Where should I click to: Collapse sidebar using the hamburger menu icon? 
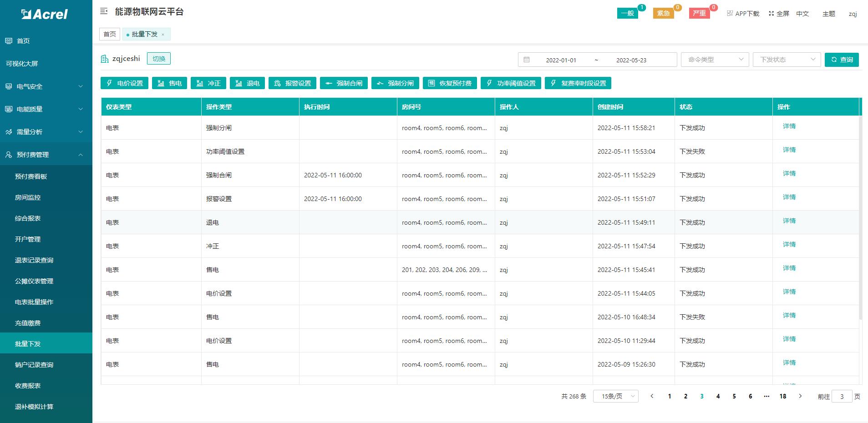104,11
